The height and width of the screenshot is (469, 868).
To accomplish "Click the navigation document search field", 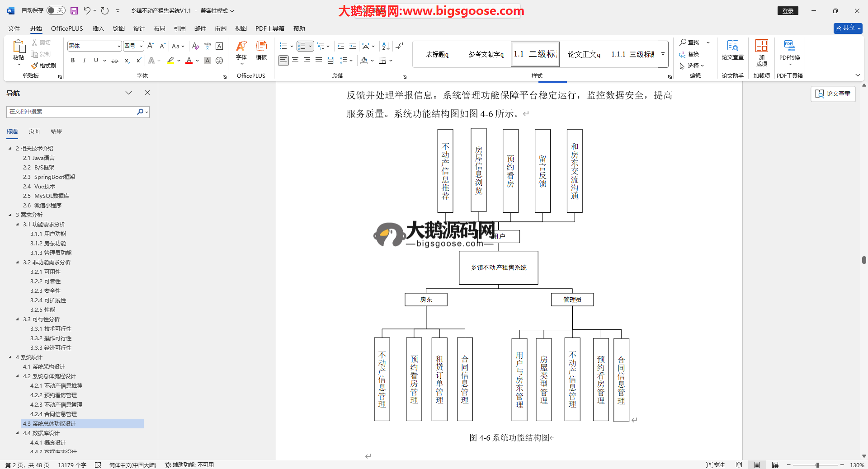I will [x=72, y=112].
